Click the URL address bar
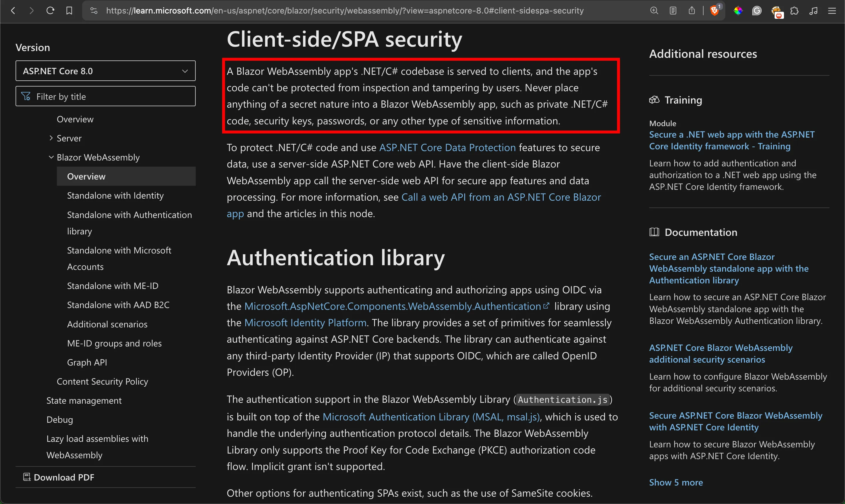Viewport: 845px width, 504px height. (x=345, y=11)
